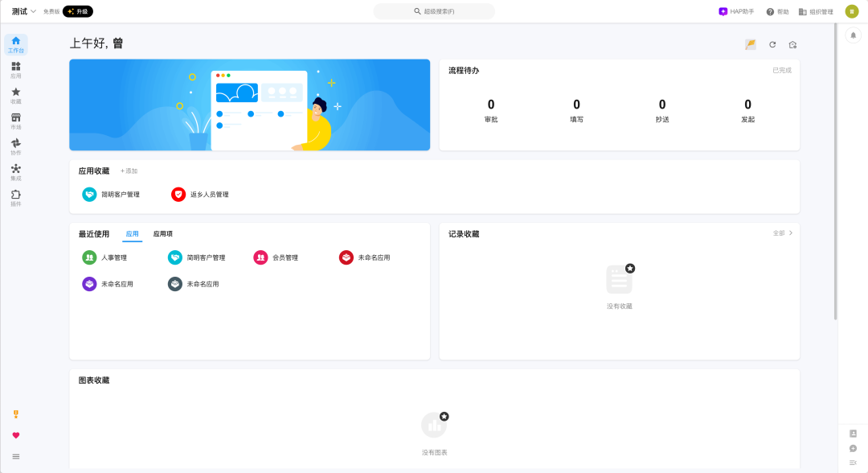Click the collapse list icon on the right rail
The width and height of the screenshot is (868, 473).
(853, 463)
